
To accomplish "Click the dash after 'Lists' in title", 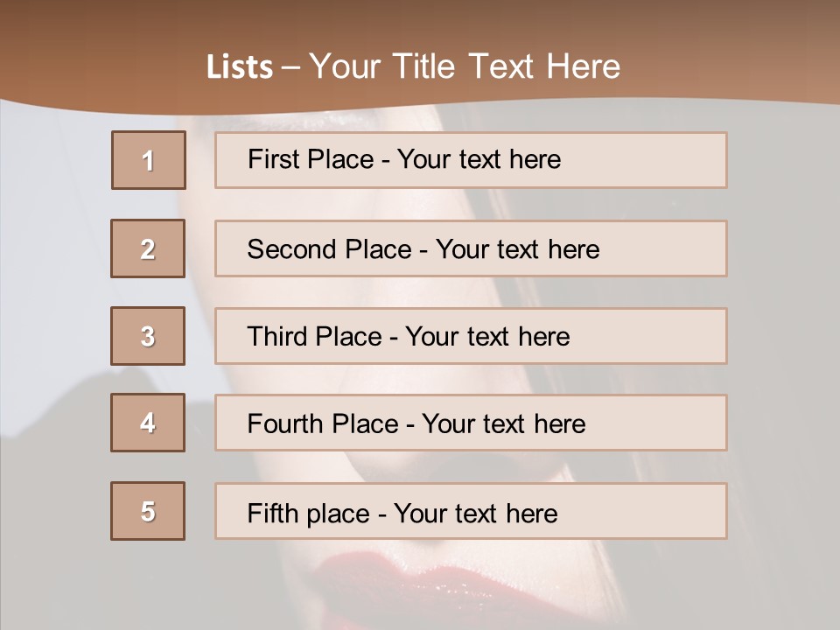I will [x=290, y=67].
